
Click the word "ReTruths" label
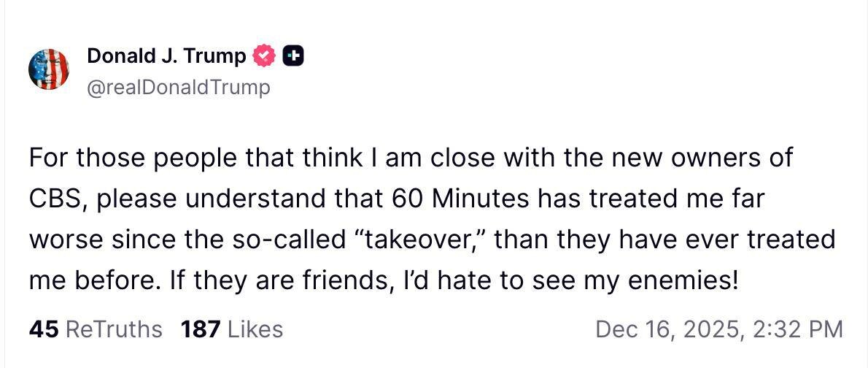tap(114, 329)
